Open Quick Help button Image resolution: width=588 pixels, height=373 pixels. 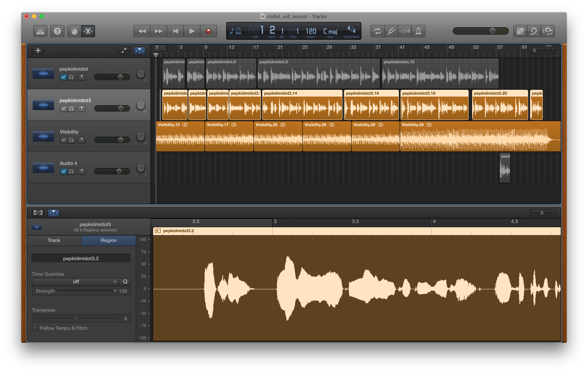[x=57, y=31]
